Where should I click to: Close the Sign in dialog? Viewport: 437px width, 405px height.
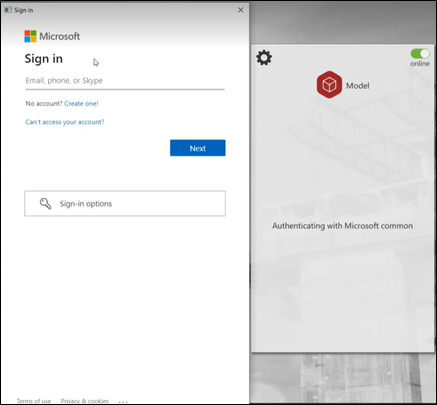[241, 10]
